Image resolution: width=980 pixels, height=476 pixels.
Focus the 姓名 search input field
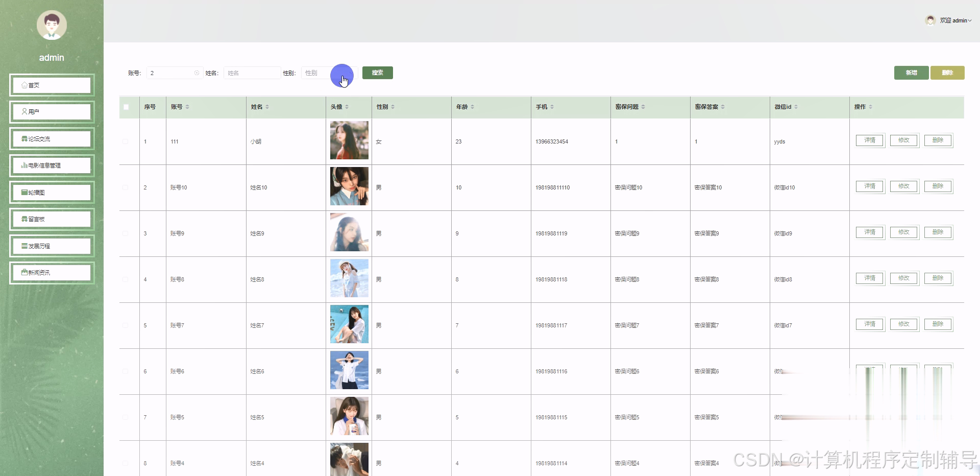click(x=252, y=73)
